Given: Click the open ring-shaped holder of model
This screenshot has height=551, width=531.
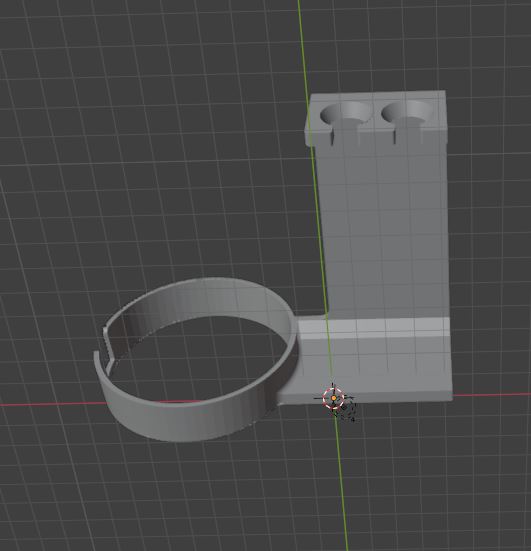Looking at the screenshot, I should pyautogui.click(x=197, y=359).
